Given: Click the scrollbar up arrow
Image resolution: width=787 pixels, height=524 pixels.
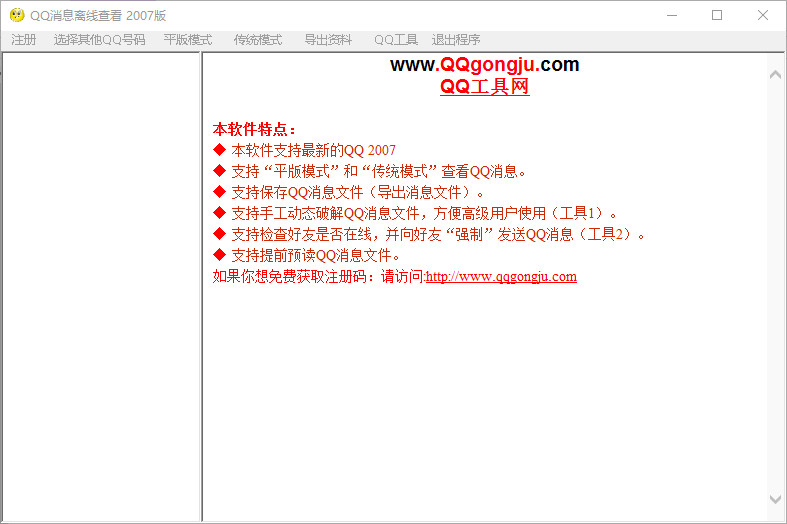Looking at the screenshot, I should pos(775,75).
